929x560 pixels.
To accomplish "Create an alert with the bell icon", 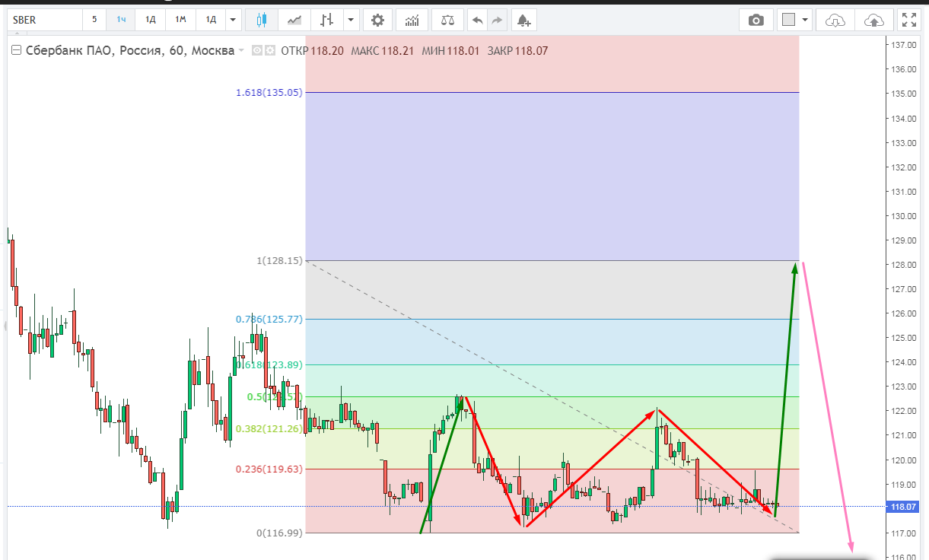I will click(523, 20).
